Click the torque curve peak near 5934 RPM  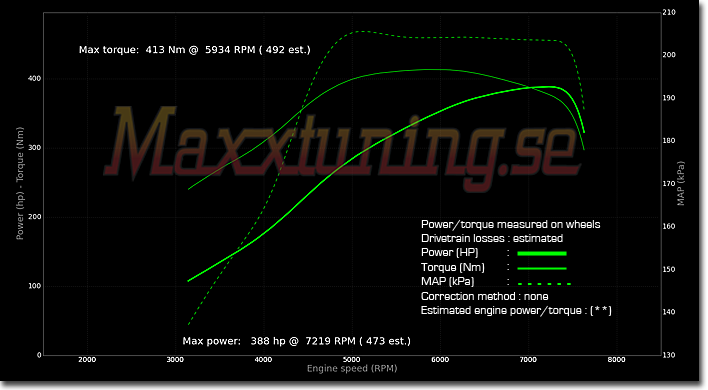[434, 70]
